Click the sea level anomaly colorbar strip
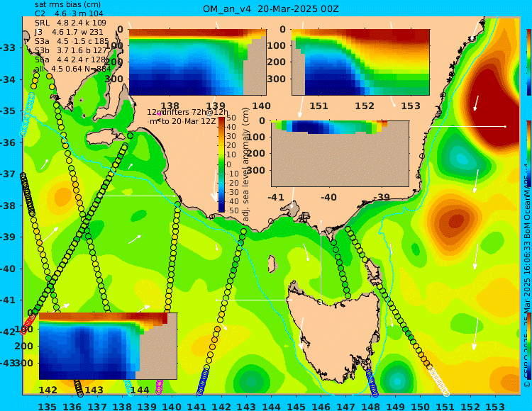Screen dimensions: 532x411 click(x=221, y=164)
